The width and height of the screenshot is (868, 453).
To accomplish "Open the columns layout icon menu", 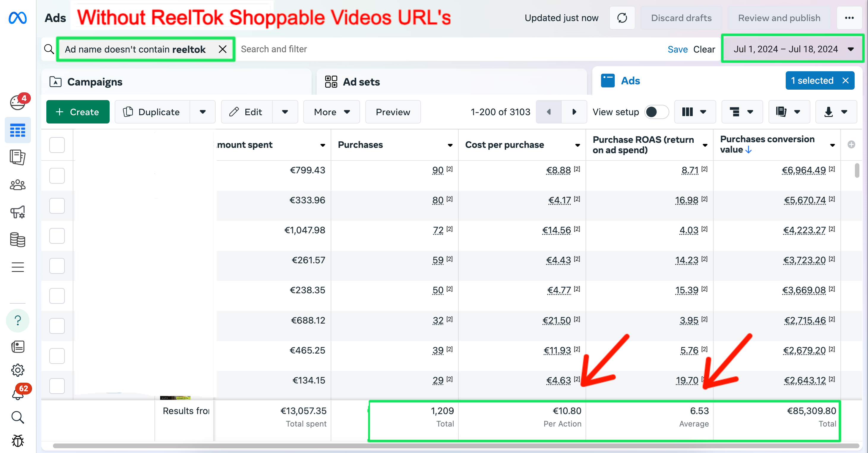I will tap(694, 112).
